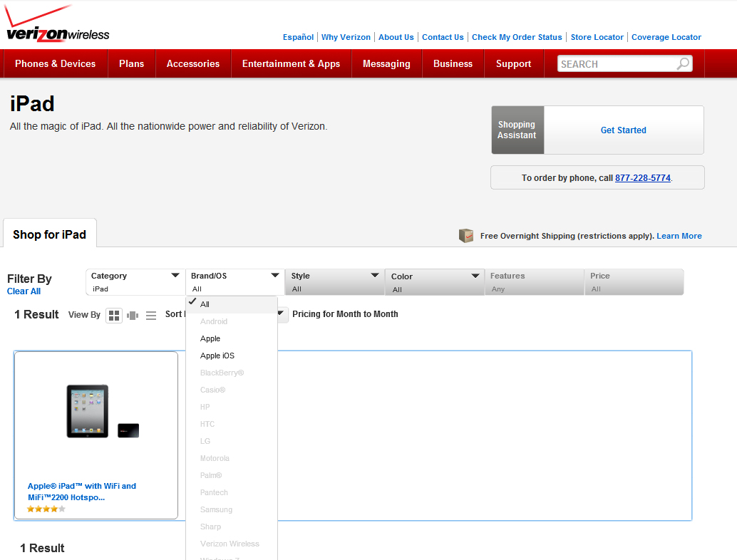Click the 877-228-5774 phone link
The height and width of the screenshot is (560, 737).
pos(642,178)
